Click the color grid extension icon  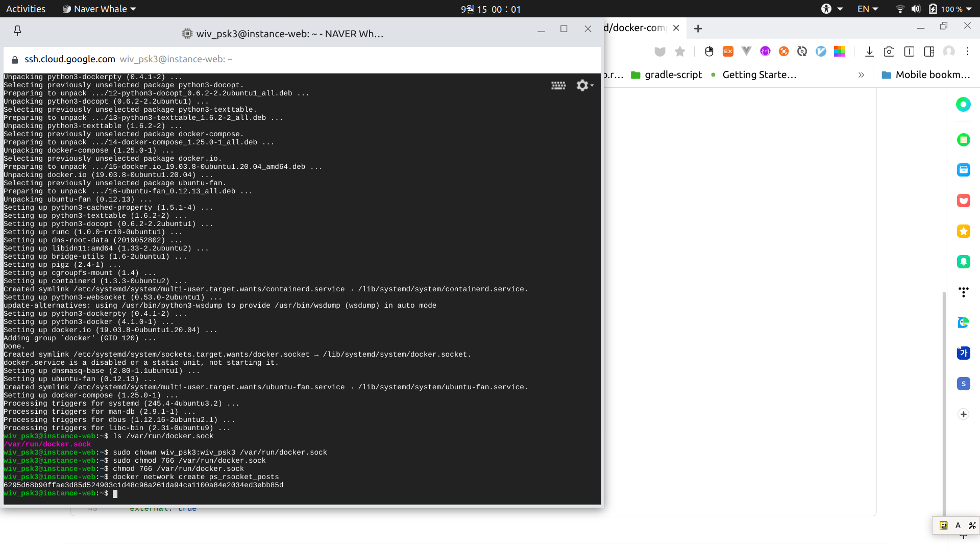pos(839,52)
